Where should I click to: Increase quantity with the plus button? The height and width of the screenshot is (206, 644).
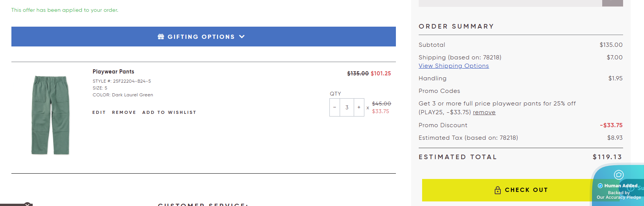359,107
